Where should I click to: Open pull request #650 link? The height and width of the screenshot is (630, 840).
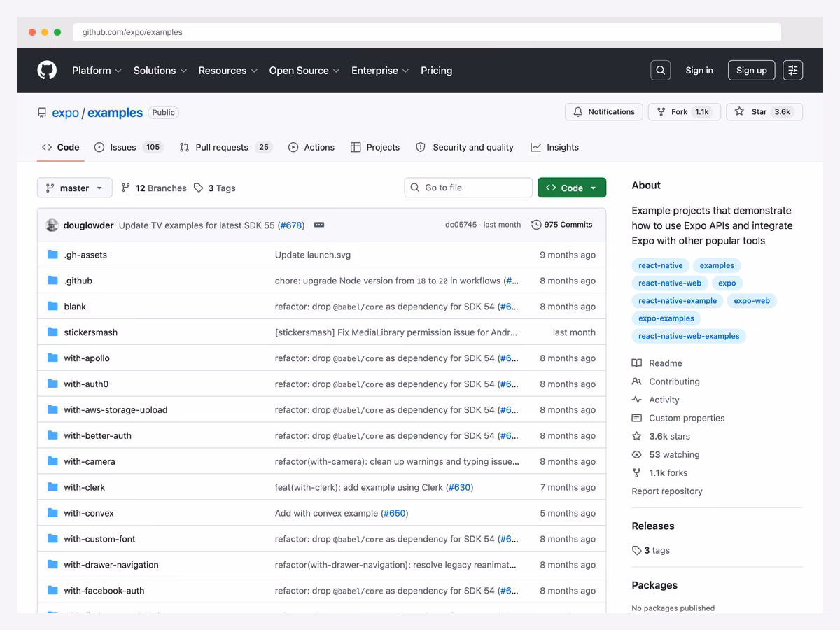[x=395, y=513]
